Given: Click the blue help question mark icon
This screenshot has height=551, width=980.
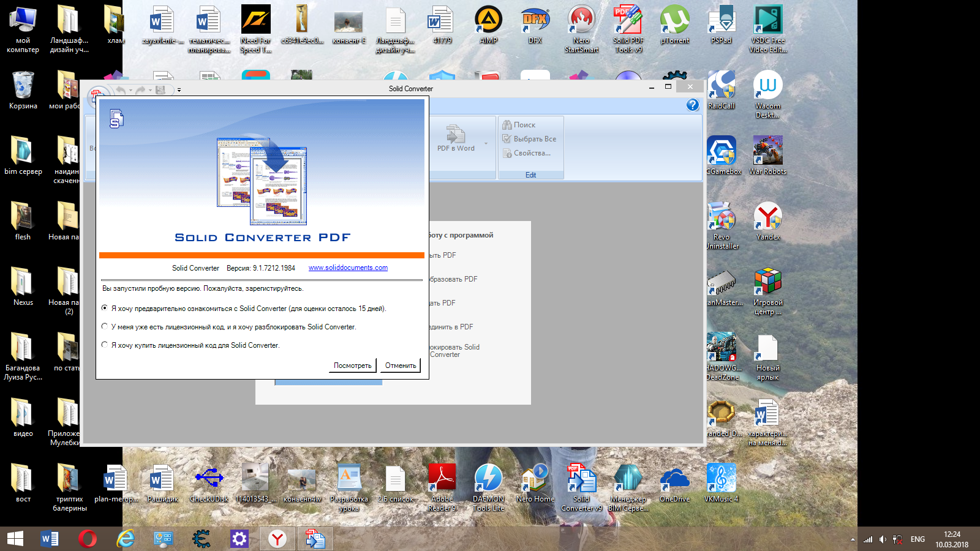Looking at the screenshot, I should pos(693,105).
